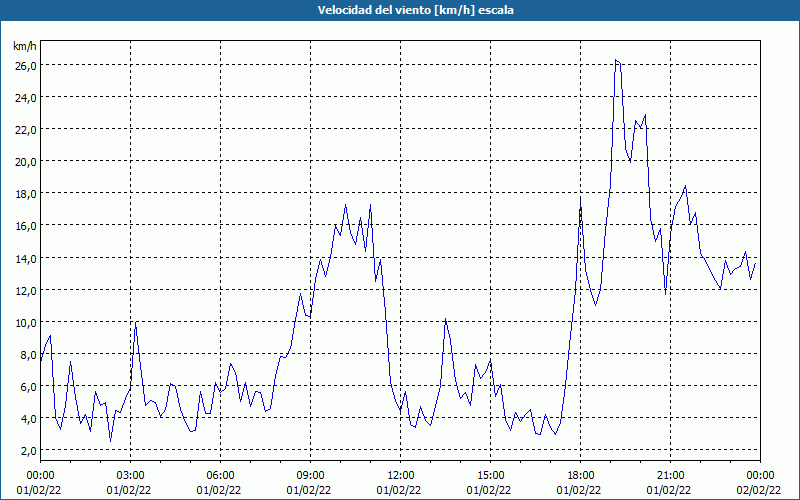Click the 15:00 time label

490,476
